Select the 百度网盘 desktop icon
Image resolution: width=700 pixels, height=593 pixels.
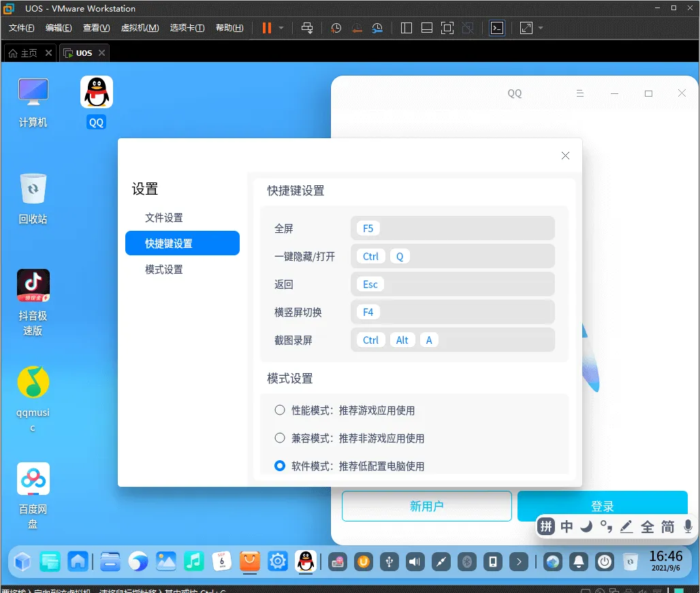tap(33, 495)
